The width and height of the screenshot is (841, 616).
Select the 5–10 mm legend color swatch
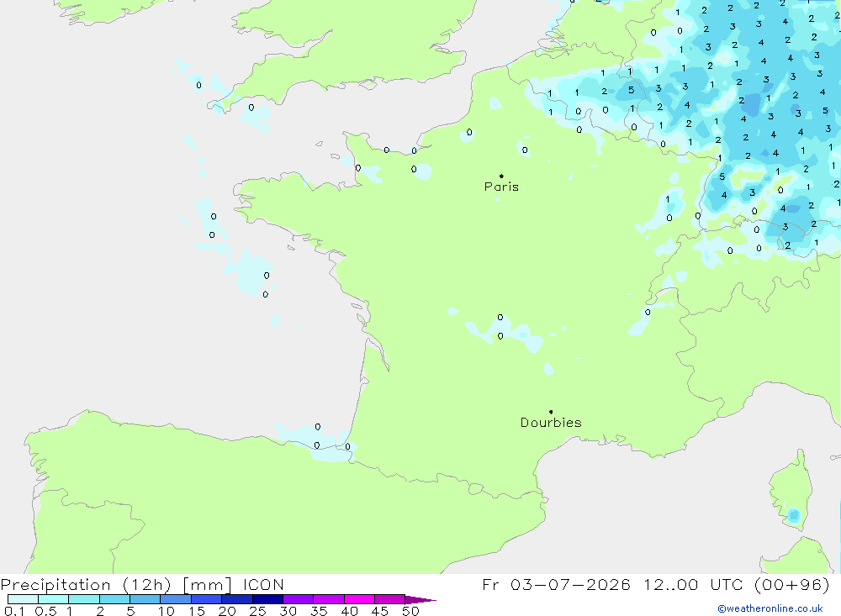click(x=145, y=599)
